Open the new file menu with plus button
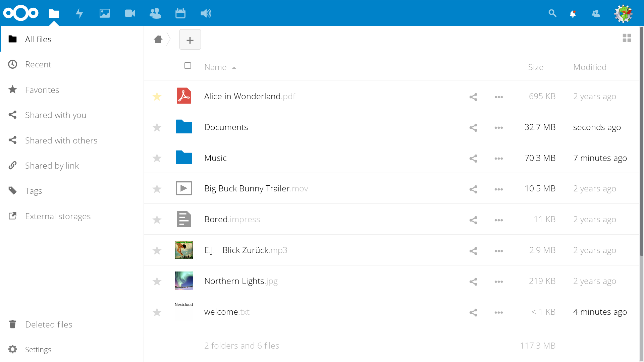 pos(190,40)
